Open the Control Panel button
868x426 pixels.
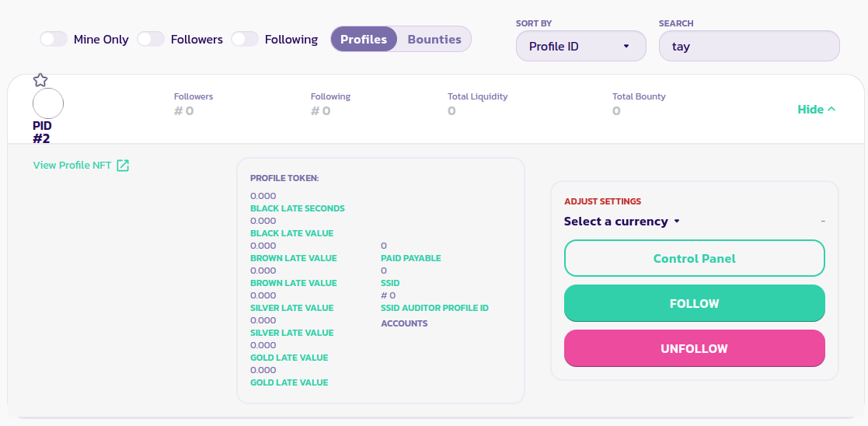[694, 258]
